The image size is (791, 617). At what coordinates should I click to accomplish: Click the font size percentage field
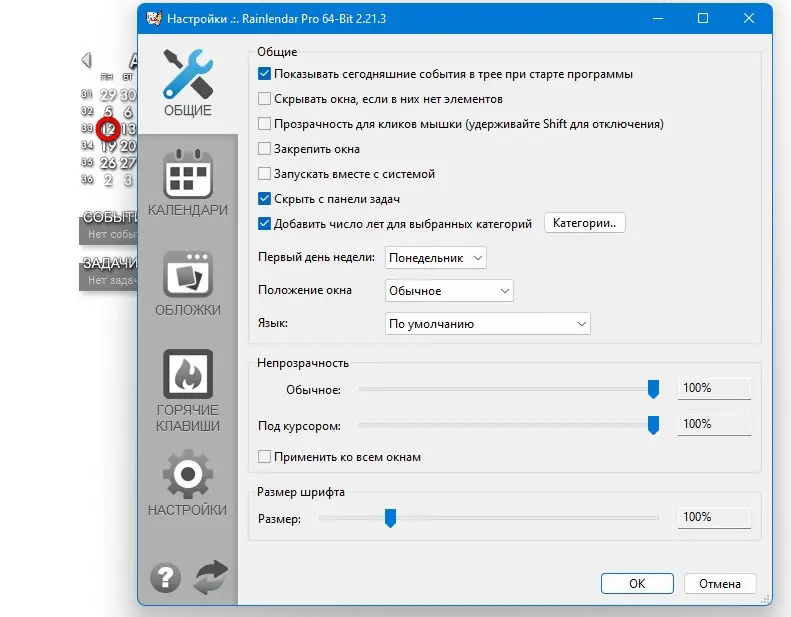coord(714,517)
